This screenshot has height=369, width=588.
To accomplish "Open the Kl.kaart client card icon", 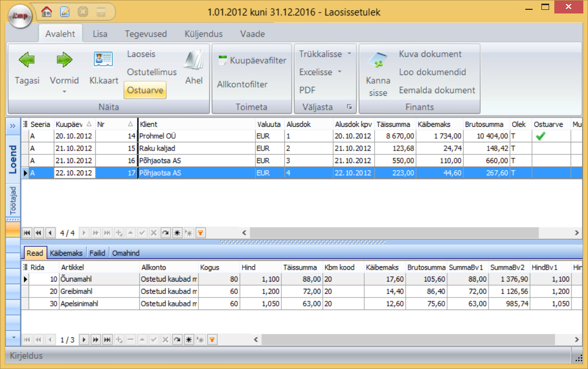I will pyautogui.click(x=104, y=60).
